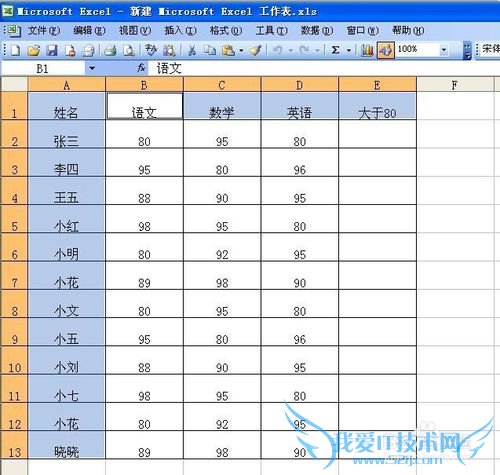Open the 插入 (Insert) menu
The width and height of the screenshot is (500, 475).
coord(180,31)
